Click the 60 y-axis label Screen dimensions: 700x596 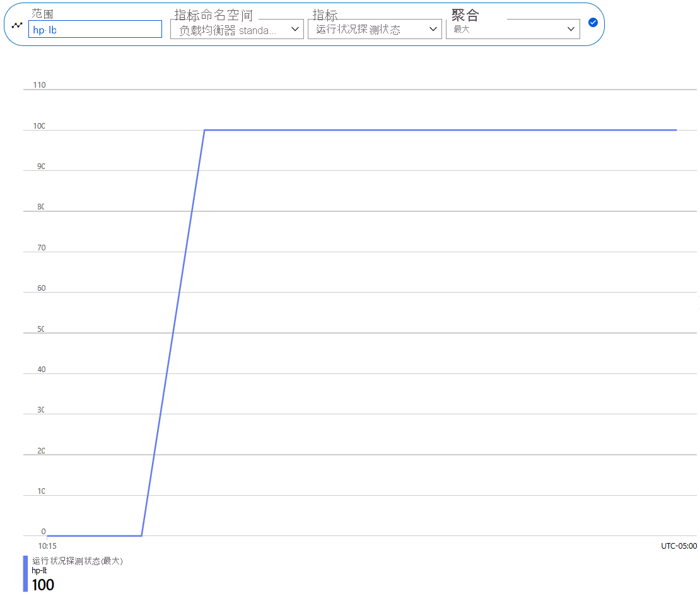click(41, 288)
